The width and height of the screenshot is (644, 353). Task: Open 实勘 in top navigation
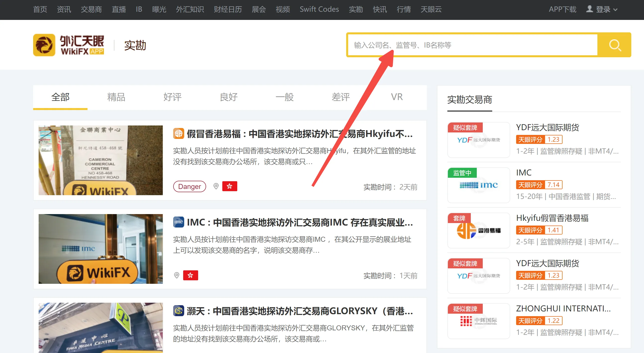(356, 9)
